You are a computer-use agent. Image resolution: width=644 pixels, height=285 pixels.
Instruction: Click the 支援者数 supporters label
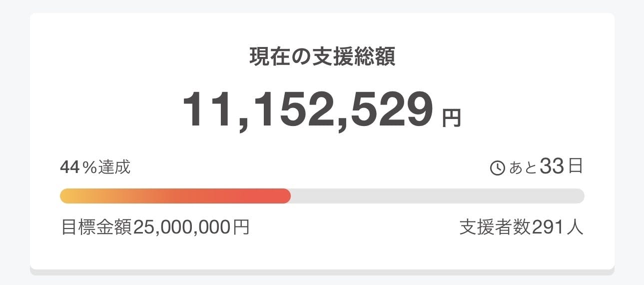(x=495, y=227)
